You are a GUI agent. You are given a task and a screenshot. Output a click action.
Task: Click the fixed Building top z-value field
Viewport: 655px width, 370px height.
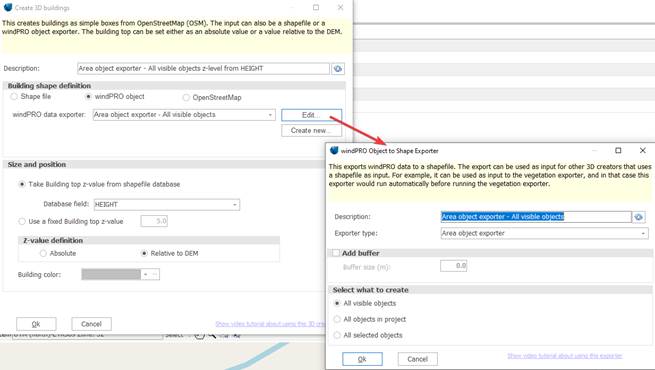coord(154,221)
